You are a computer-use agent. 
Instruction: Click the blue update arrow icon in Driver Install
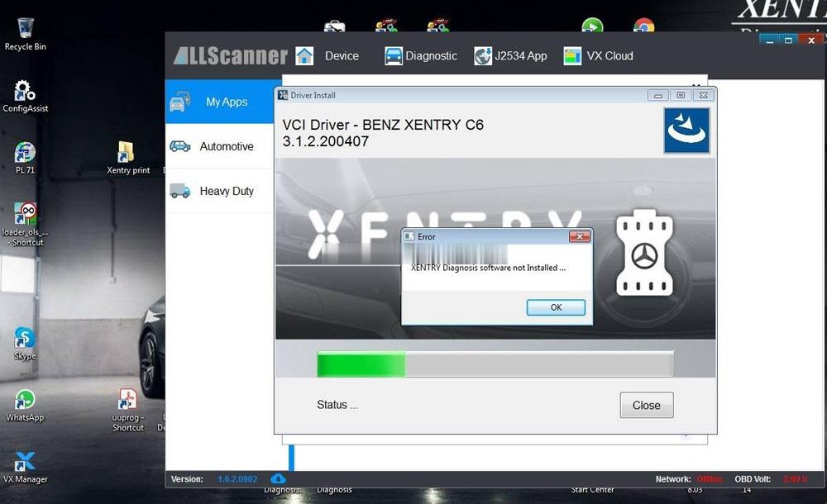pos(686,131)
